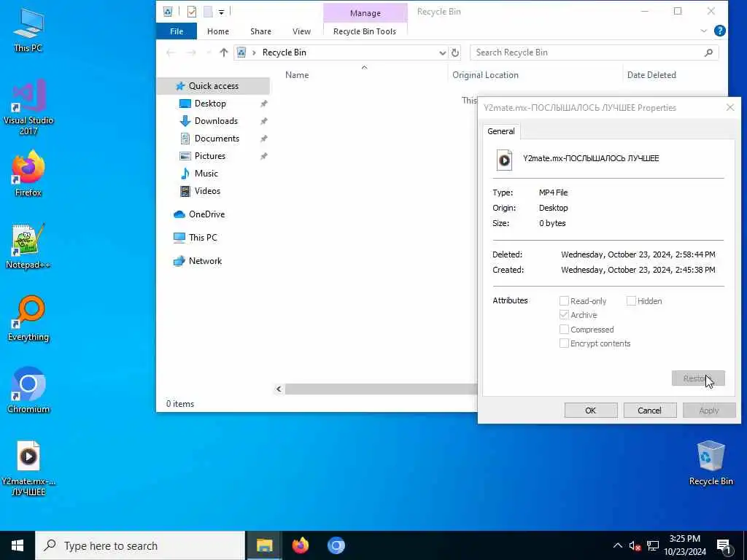The image size is (747, 560).
Task: Select Quick access in navigation pane
Action: (214, 86)
